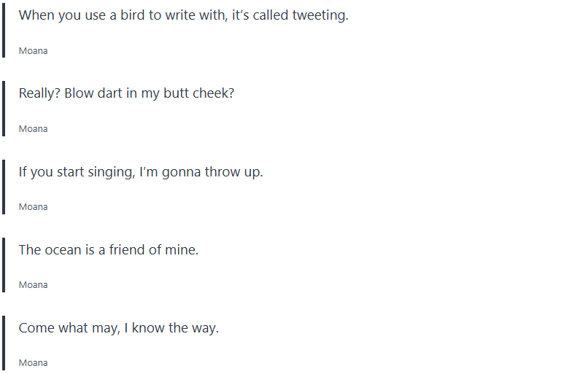Viewport: 588px width, 374px height.
Task: Click the left bar beside the ocean quote
Action: [x=4, y=265]
